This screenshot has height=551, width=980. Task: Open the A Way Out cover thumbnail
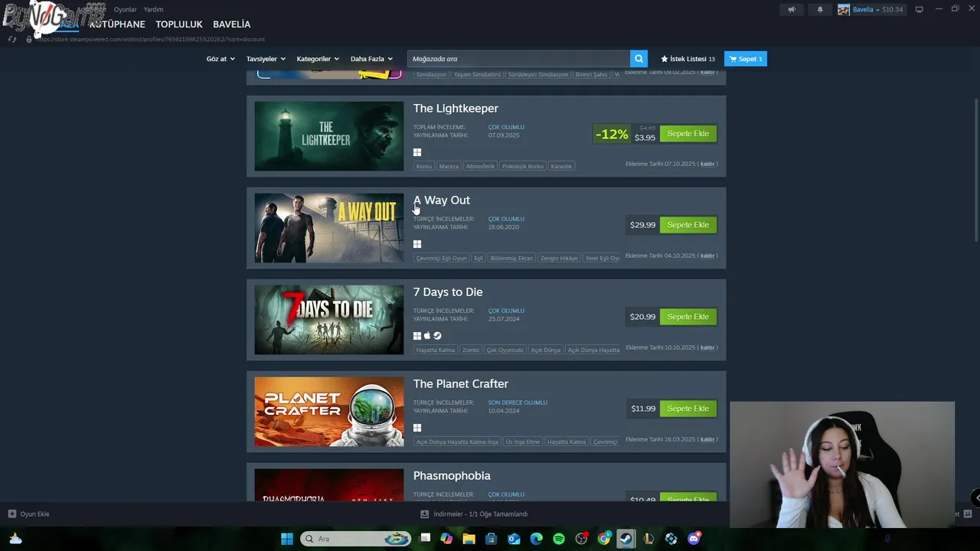328,228
